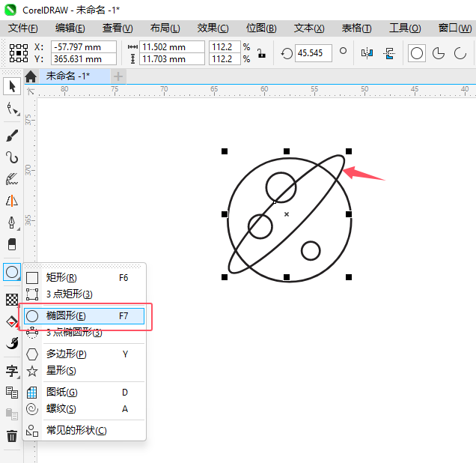Select the Smart Drawing scribble tool
This screenshot has height=463, width=476.
point(12,179)
